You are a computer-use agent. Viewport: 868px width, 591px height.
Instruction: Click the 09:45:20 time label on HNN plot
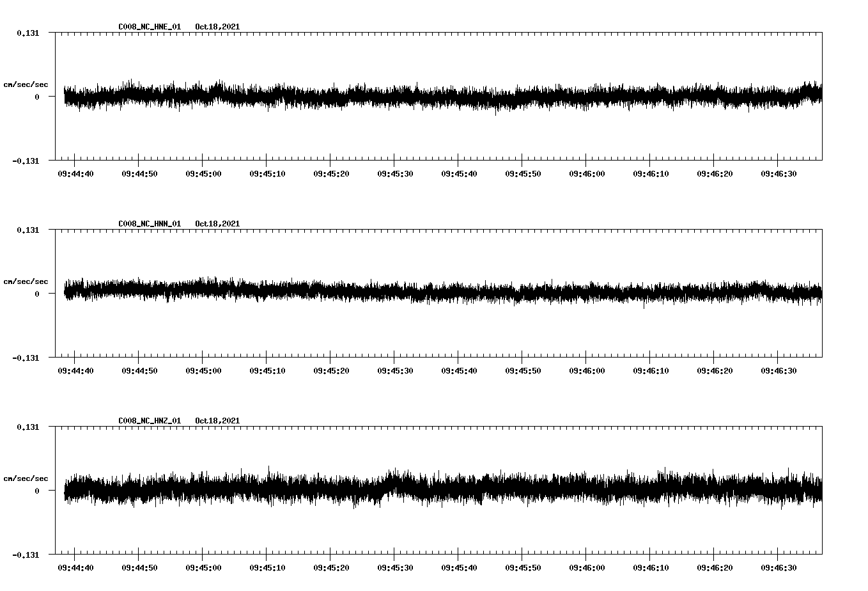pos(331,371)
